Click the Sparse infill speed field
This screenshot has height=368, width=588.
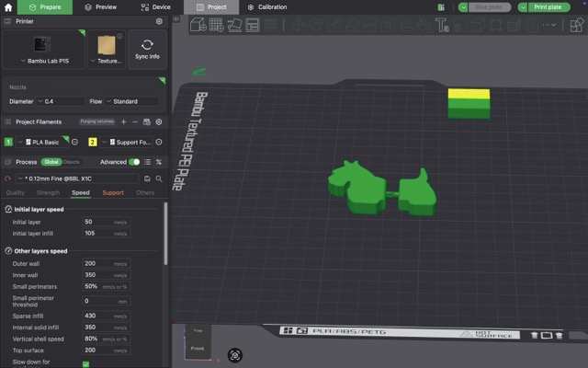pos(107,316)
